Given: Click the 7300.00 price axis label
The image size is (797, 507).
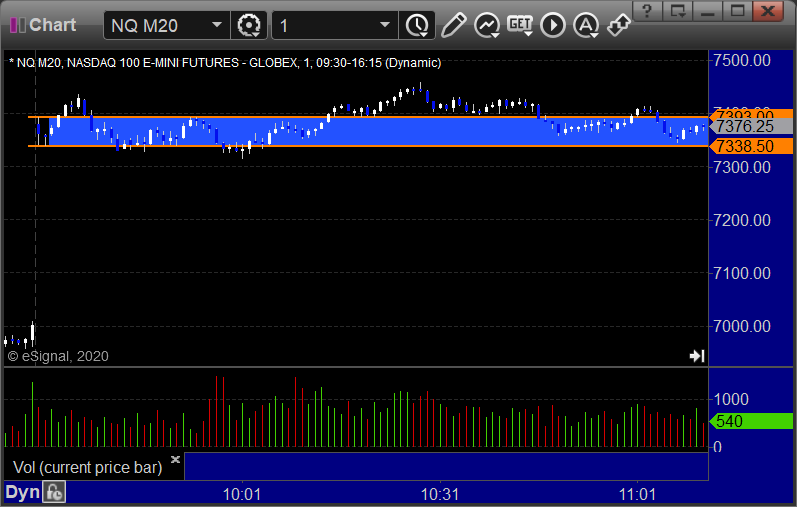Looking at the screenshot, I should [x=742, y=167].
